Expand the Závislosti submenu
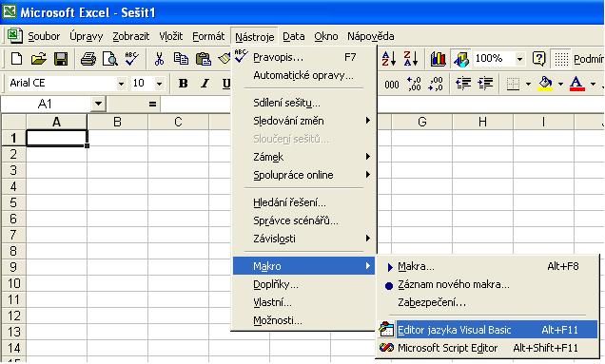This screenshot has width=605, height=364. [x=303, y=239]
